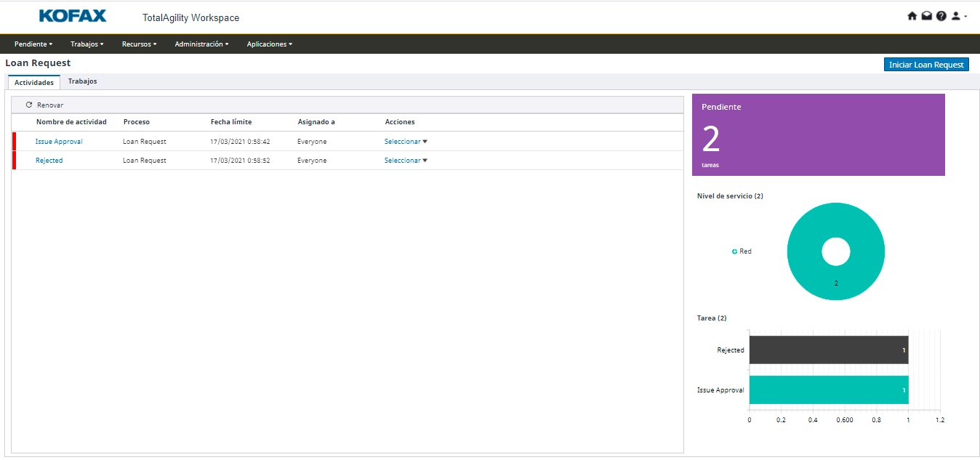Open the Administración menu
This screenshot has height=460, width=980.
click(x=201, y=44)
